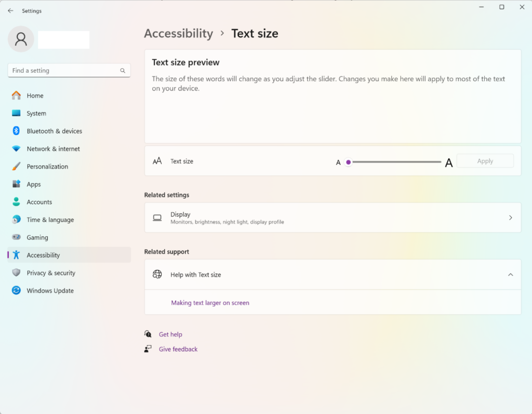Open the user profile avatar

click(x=21, y=39)
